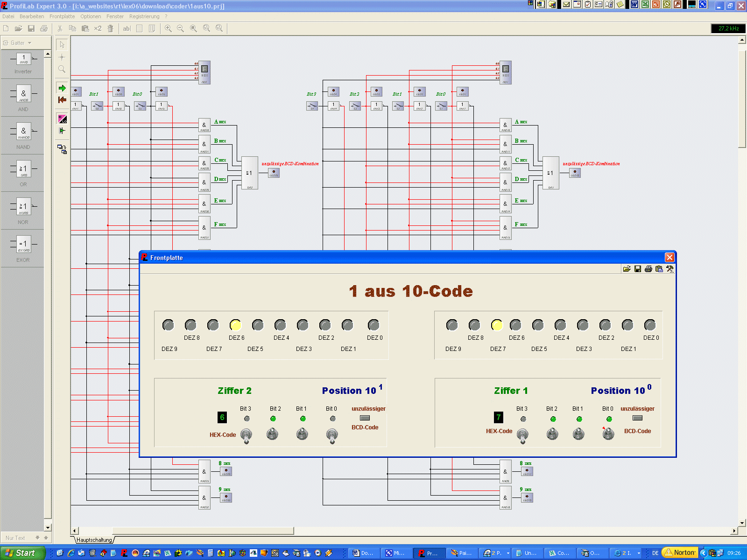Open the Frontplatte menu
The image size is (747, 560).
coord(62,16)
